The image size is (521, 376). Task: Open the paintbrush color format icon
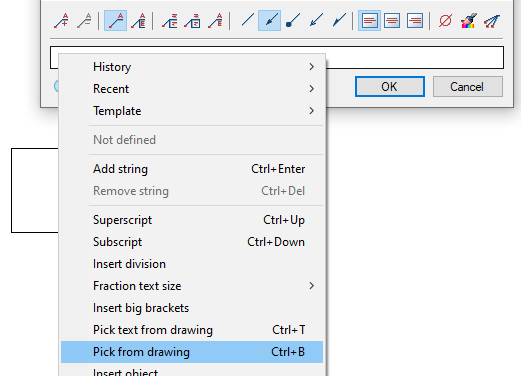pyautogui.click(x=468, y=21)
